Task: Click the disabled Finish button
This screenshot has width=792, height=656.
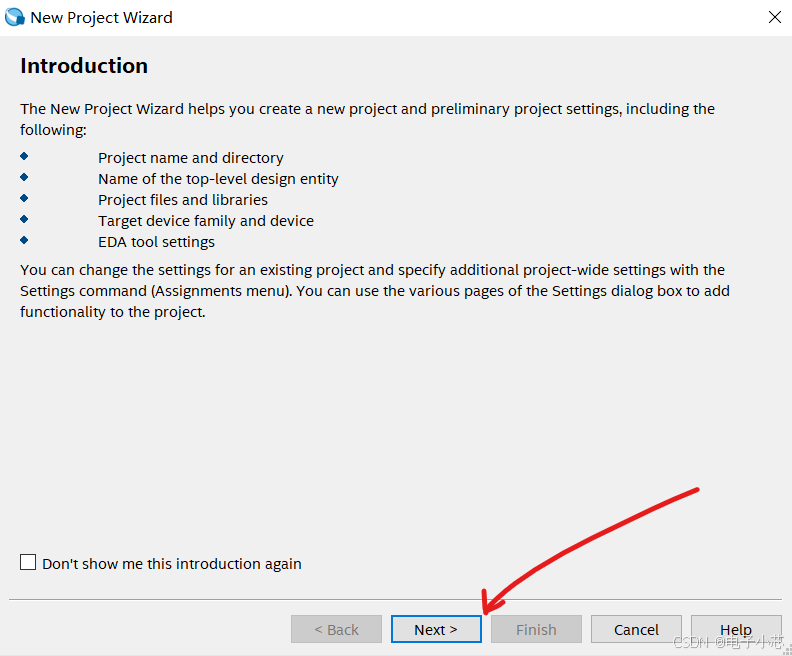Action: (x=536, y=629)
